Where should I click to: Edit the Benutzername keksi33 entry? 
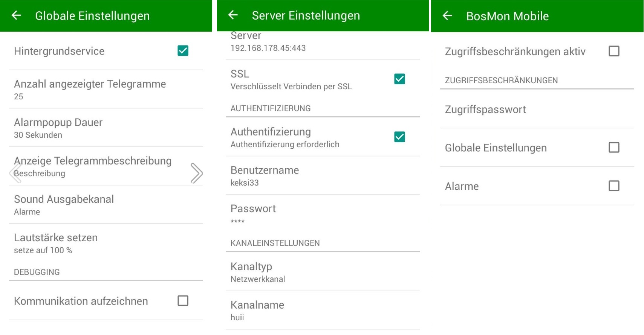(x=323, y=175)
